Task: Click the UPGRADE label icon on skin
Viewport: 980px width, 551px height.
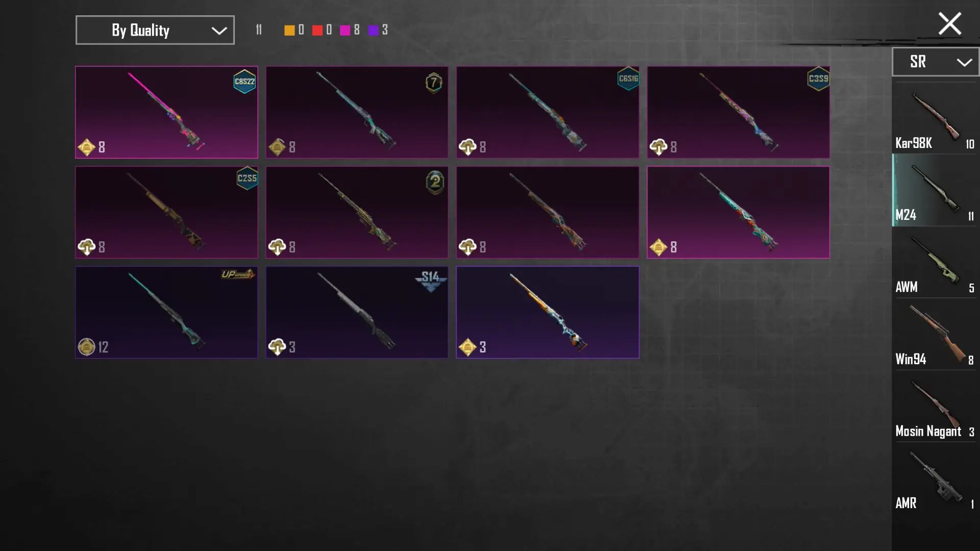Action: [238, 274]
